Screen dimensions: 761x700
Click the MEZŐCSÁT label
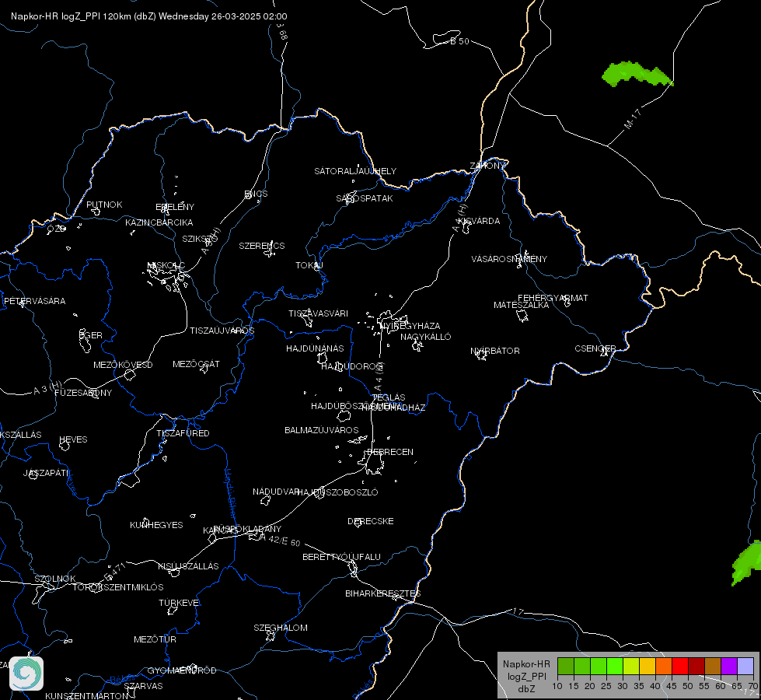pyautogui.click(x=196, y=364)
